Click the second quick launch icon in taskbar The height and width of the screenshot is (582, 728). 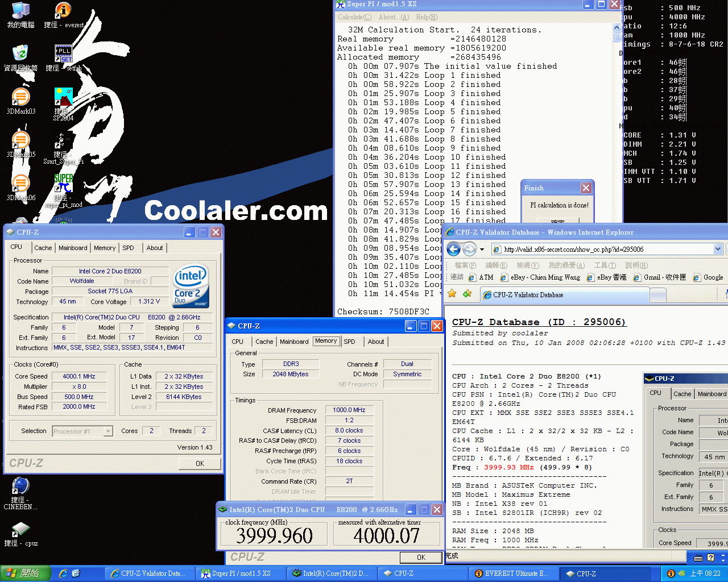76,573
